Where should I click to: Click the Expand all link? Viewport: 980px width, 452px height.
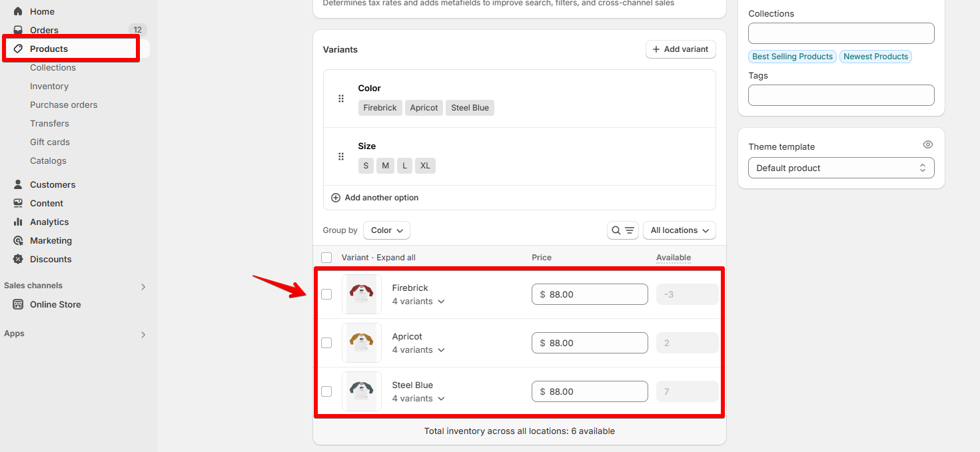tap(396, 258)
